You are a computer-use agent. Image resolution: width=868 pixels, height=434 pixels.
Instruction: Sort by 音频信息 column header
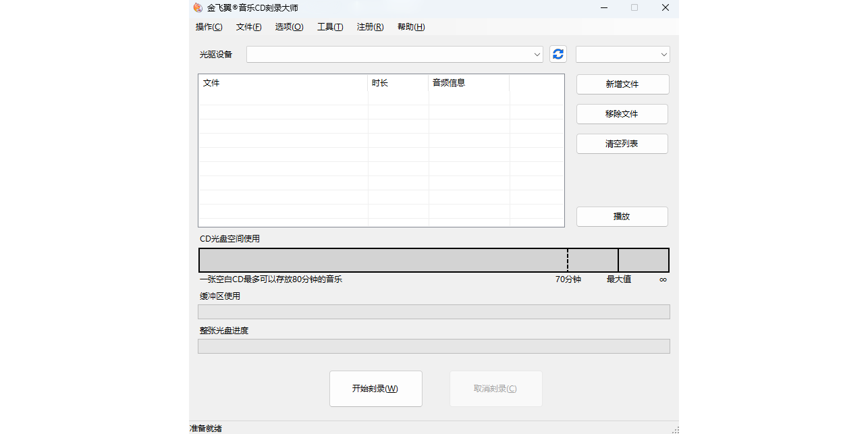pyautogui.click(x=468, y=83)
